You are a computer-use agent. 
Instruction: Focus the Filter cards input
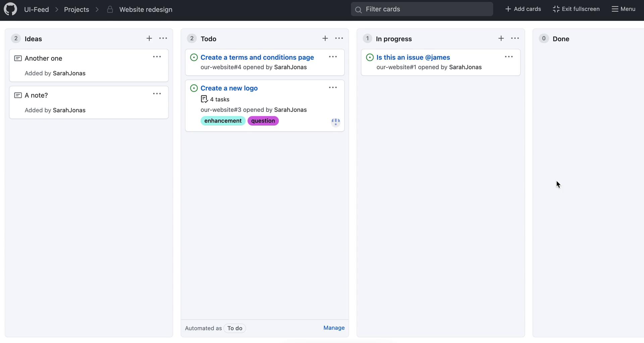point(422,9)
